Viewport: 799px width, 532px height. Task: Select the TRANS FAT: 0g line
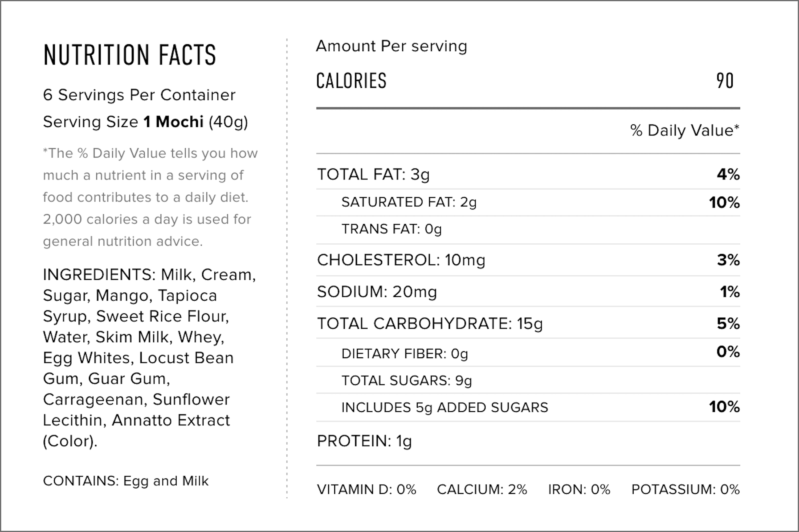click(392, 229)
